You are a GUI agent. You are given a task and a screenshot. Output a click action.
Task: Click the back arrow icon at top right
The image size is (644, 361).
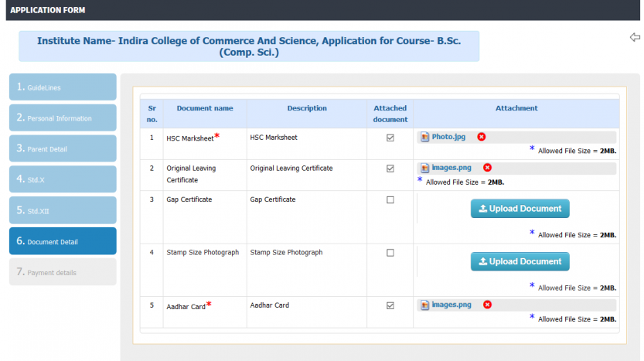pos(635,37)
